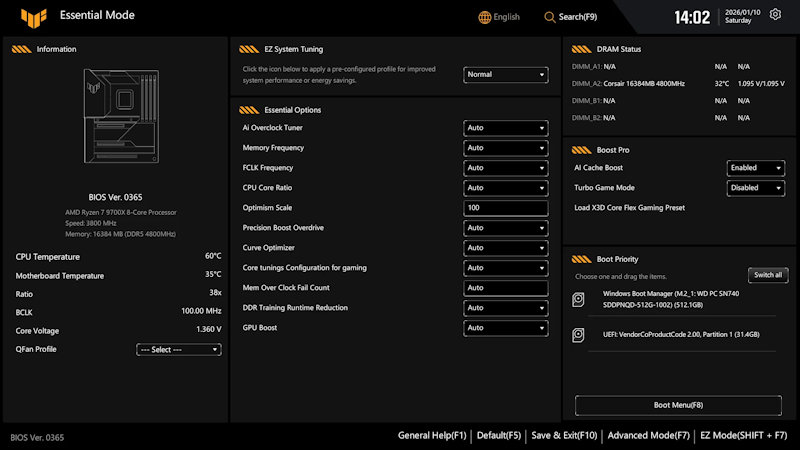This screenshot has height=450, width=800.
Task: Click the Windows Boot Manager disk icon
Action: point(578,299)
